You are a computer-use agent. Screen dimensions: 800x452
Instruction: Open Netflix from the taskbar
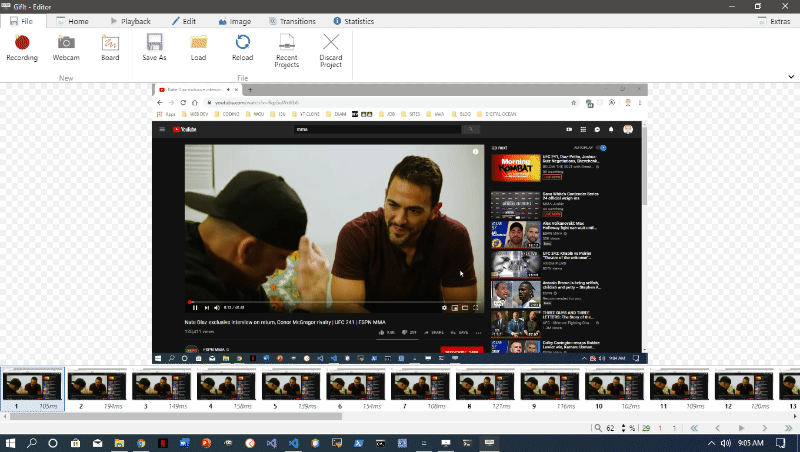pyautogui.click(x=163, y=443)
